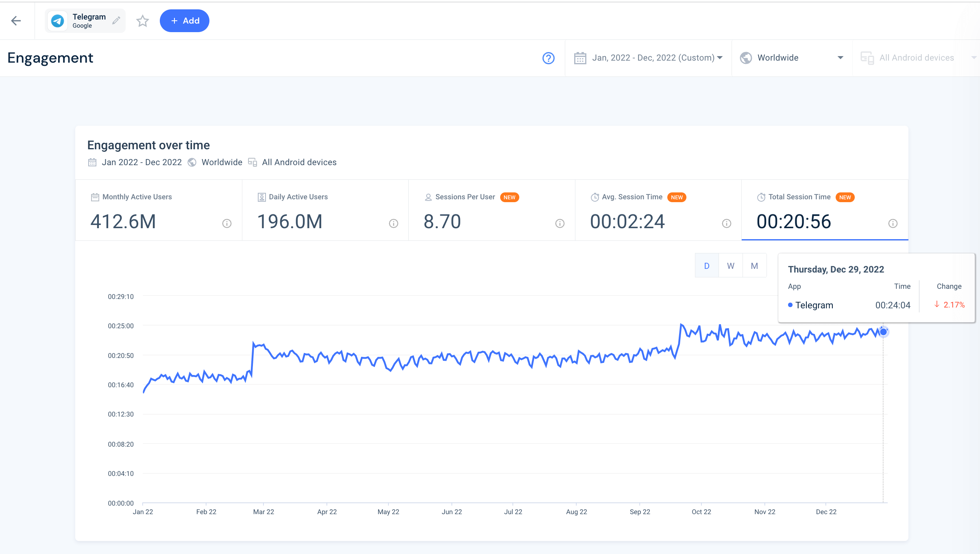Click the 00:24:04 time in tooltip
The height and width of the screenshot is (554, 980).
point(893,305)
